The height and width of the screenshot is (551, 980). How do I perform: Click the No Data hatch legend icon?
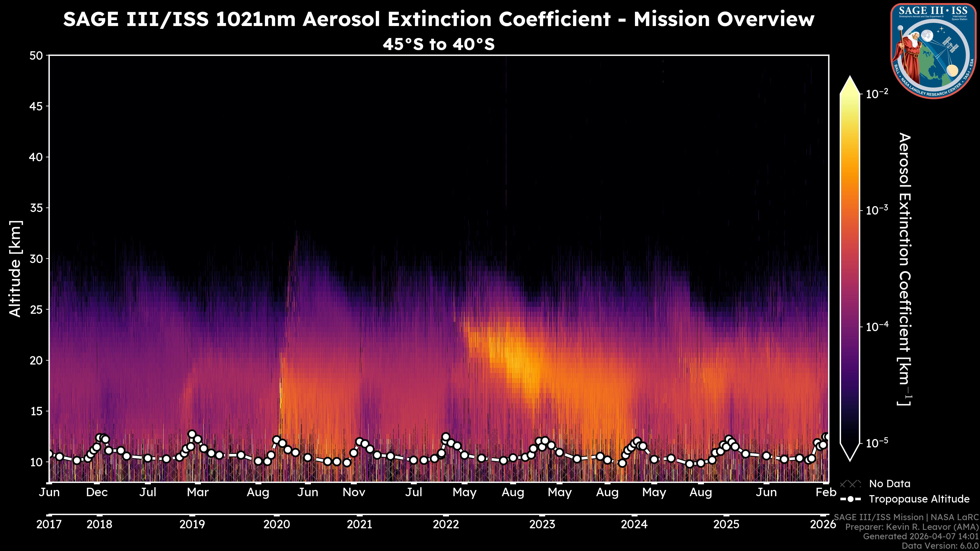850,484
